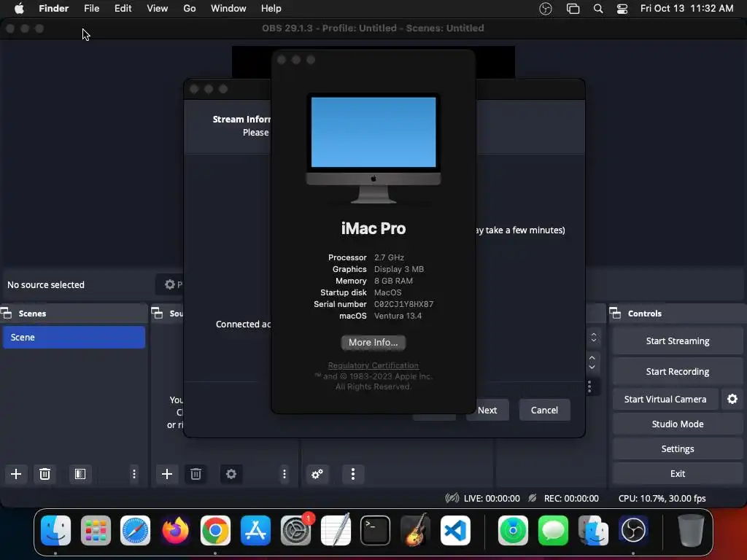This screenshot has width=747, height=560.
Task: Click Start Streaming in Controls
Action: tap(678, 341)
